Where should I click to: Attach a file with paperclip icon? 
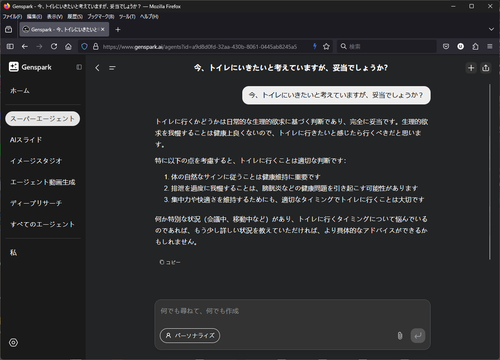(x=400, y=336)
